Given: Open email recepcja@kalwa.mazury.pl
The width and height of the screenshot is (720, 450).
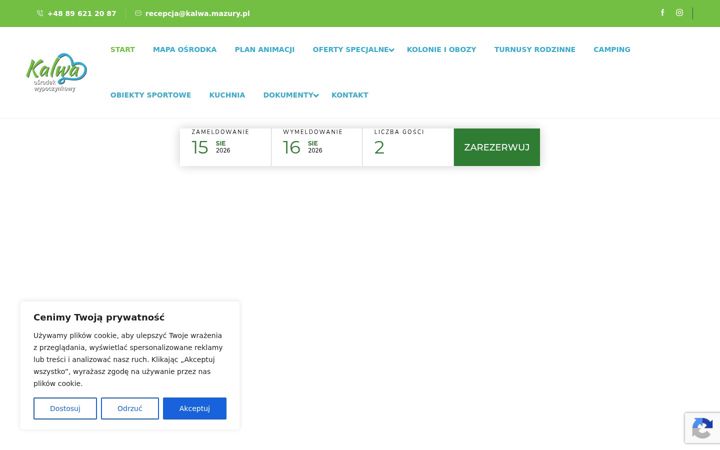Looking at the screenshot, I should (x=197, y=13).
